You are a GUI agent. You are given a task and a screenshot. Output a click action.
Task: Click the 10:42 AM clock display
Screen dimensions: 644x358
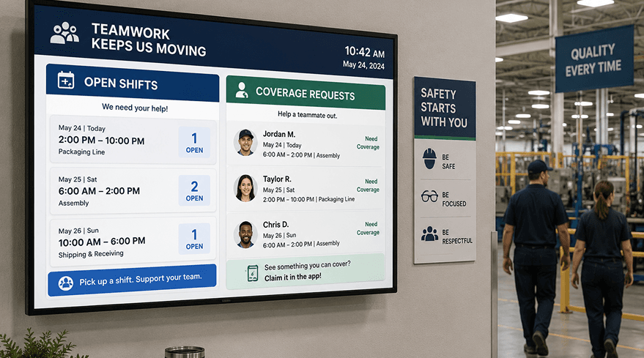click(x=364, y=52)
